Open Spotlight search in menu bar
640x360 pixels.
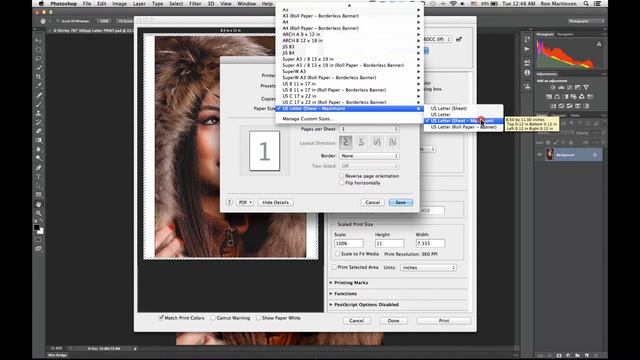click(x=586, y=4)
